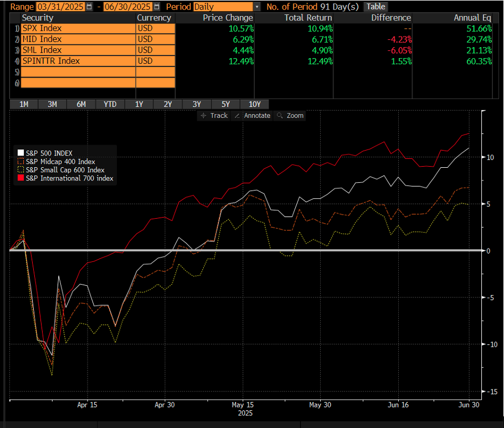Click the Jun 30 x-axis label
Viewport: 504px width, 428px height.
469,405
